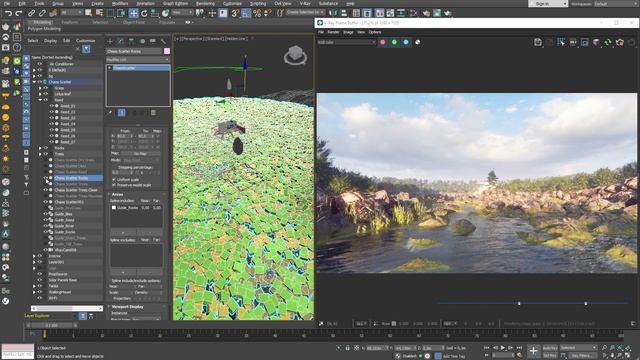The width and height of the screenshot is (640, 360).
Task: Toggle green channel in V-Ray Frame Buffer
Action: (394, 42)
